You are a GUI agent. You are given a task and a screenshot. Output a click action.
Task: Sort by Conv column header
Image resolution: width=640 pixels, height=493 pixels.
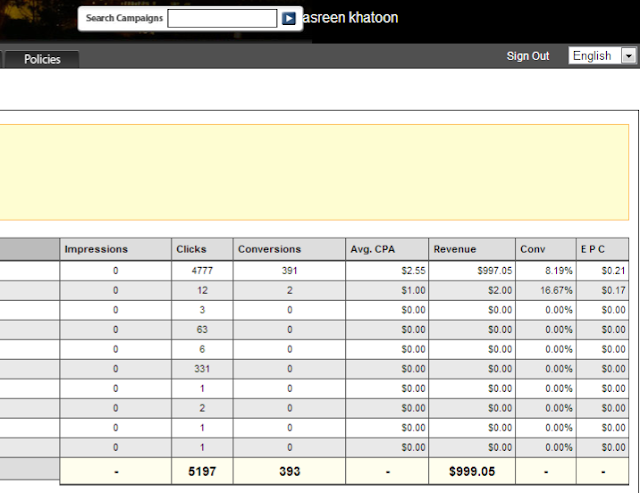(546, 249)
